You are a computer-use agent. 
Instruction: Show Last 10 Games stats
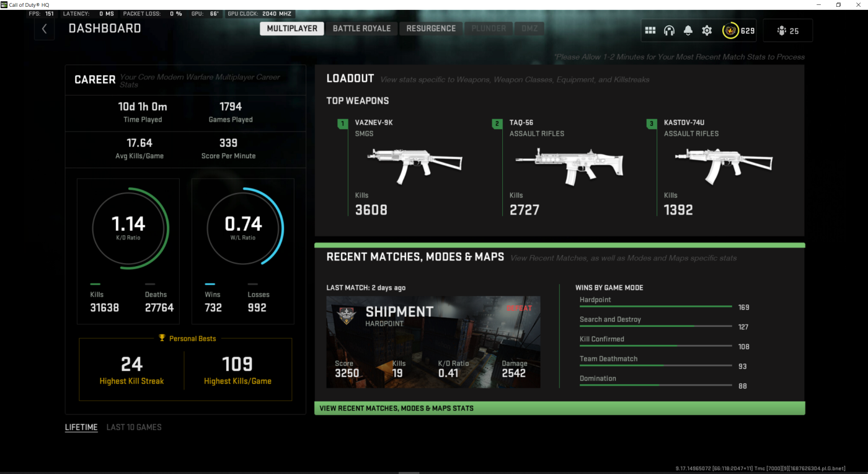[134, 427]
